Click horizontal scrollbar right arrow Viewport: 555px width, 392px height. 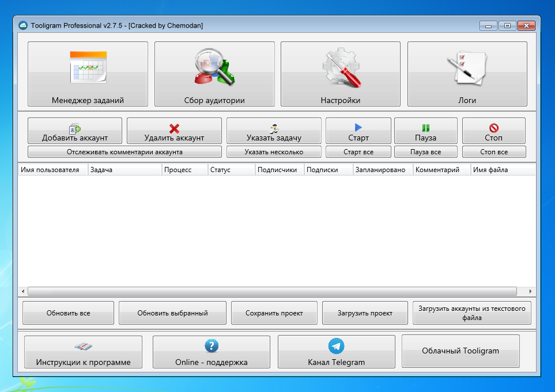(530, 291)
